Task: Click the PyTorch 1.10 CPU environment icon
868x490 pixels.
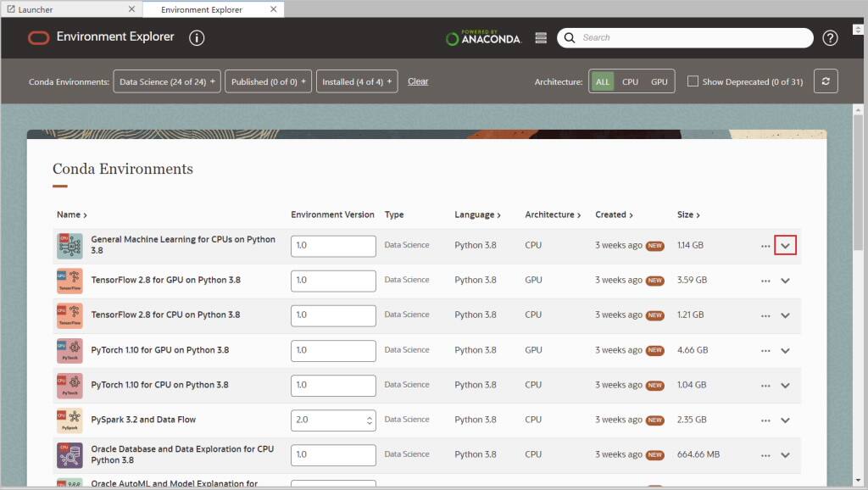Action: (70, 385)
